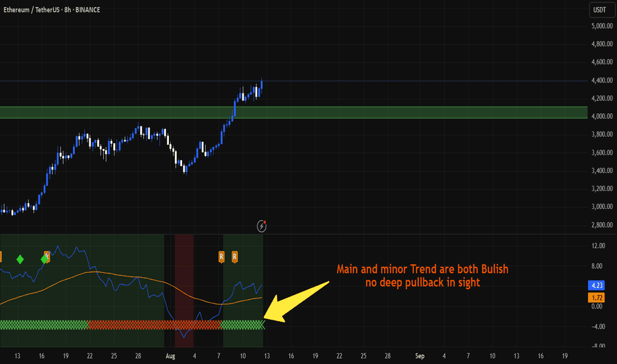
Task: Click the 'Sep' label on time axis
Action: pos(420,356)
